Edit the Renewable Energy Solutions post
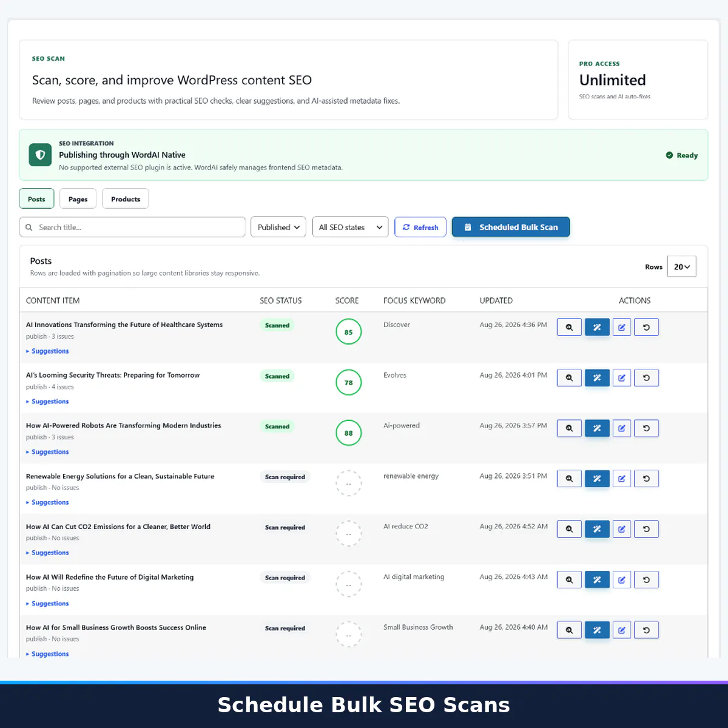Viewport: 728px width, 728px height. (622, 479)
